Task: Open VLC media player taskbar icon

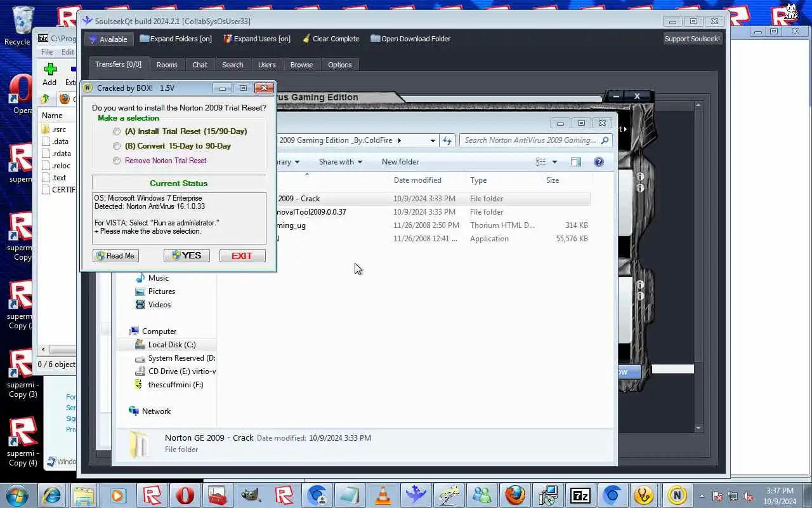Action: [383, 495]
